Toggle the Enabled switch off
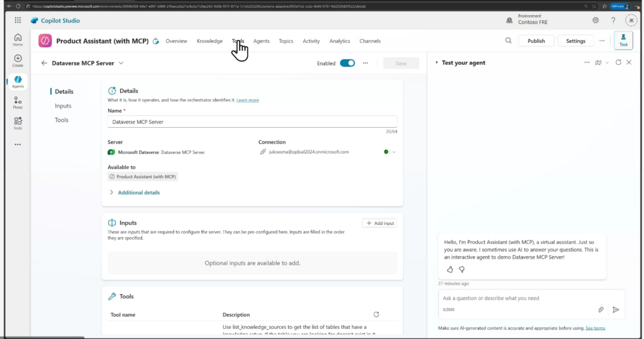 (x=347, y=64)
